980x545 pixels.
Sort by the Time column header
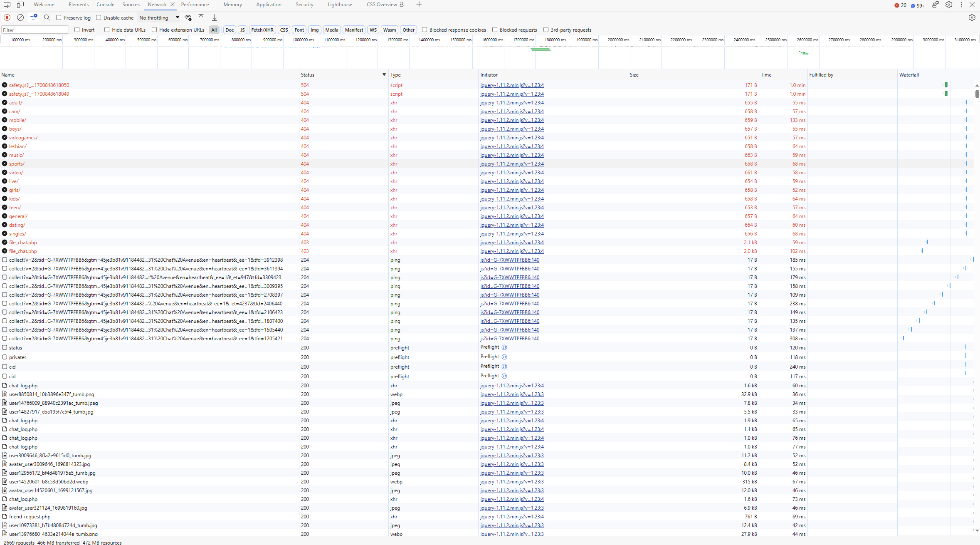(x=783, y=75)
